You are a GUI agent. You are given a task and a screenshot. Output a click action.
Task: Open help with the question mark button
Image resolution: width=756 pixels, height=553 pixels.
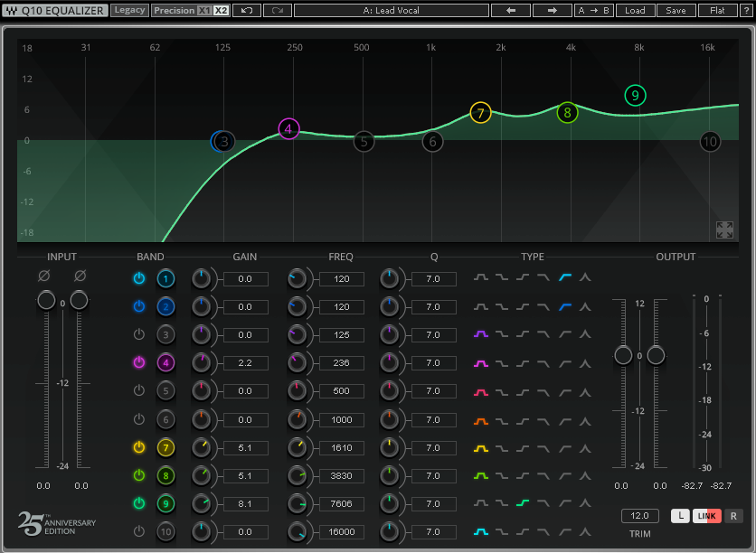click(x=746, y=10)
